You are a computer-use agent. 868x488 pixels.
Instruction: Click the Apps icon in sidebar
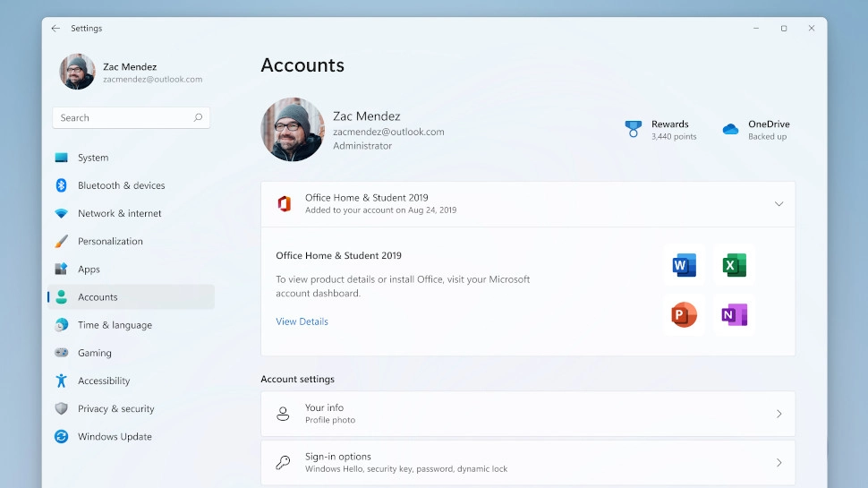pos(62,269)
